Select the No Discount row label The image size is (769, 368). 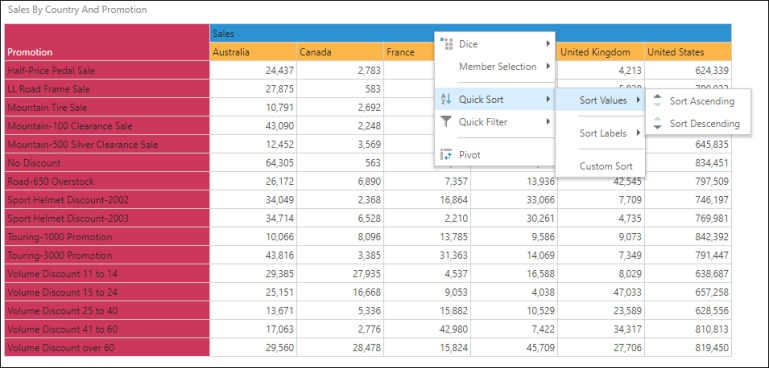[34, 163]
